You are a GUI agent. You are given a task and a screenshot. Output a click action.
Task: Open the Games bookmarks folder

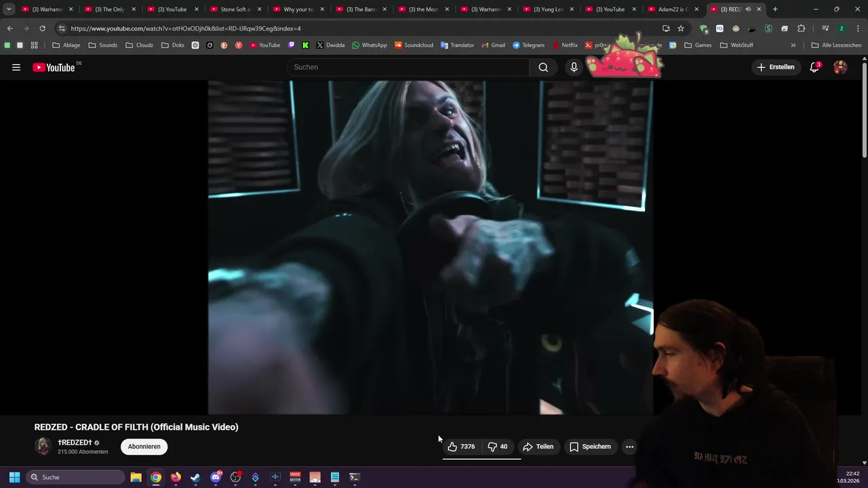(698, 45)
